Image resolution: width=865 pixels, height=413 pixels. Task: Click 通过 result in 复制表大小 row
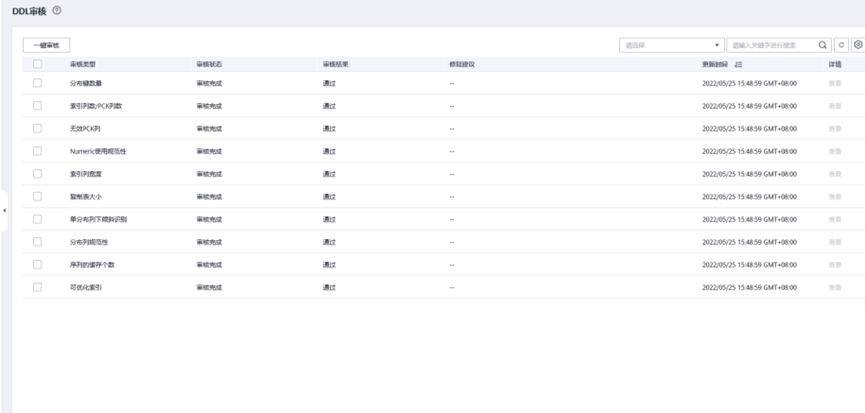329,196
